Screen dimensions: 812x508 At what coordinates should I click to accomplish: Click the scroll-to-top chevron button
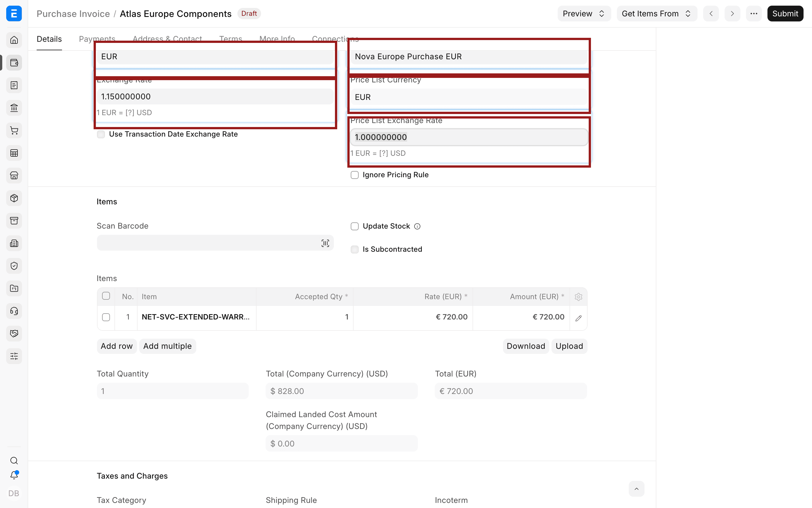click(636, 489)
